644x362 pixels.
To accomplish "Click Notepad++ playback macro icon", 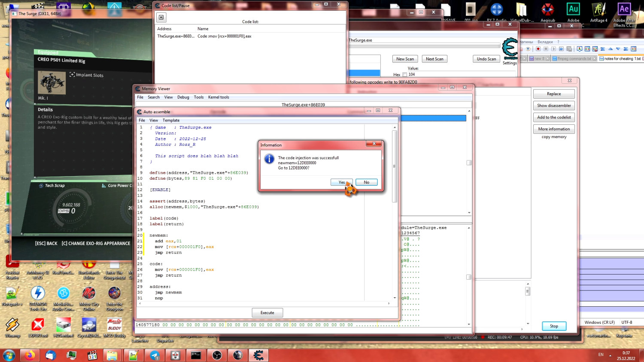I will [553, 49].
